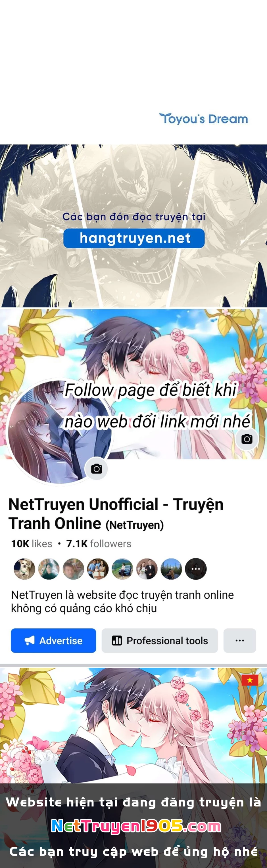Open the three-dot more options button
267x868 pixels.
tap(240, 640)
